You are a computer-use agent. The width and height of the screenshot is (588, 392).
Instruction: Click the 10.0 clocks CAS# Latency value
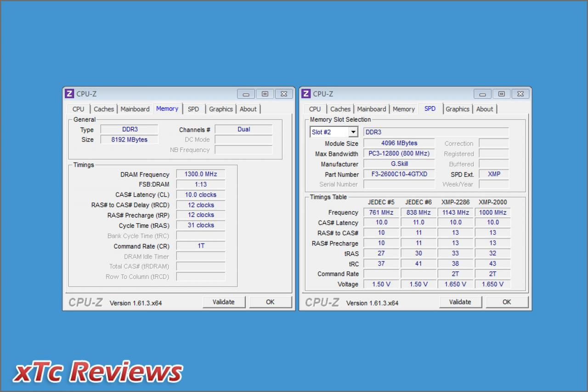(x=201, y=195)
